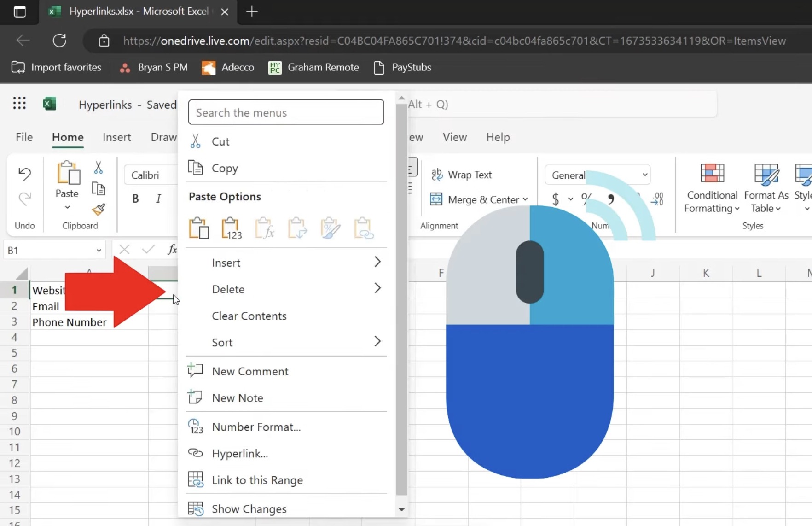
Task: Select cell containing Phone Number
Action: 89,322
